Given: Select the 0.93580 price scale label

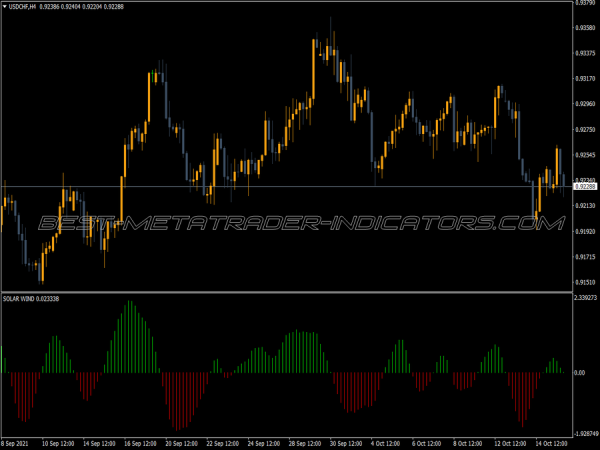Looking at the screenshot, I should [x=585, y=28].
